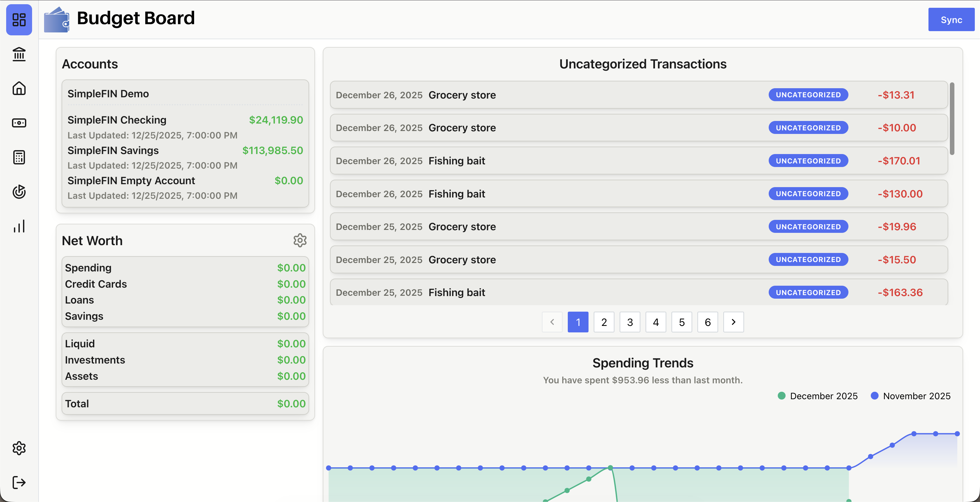The width and height of the screenshot is (980, 502).
Task: Go to previous transactions page arrow
Action: point(552,322)
